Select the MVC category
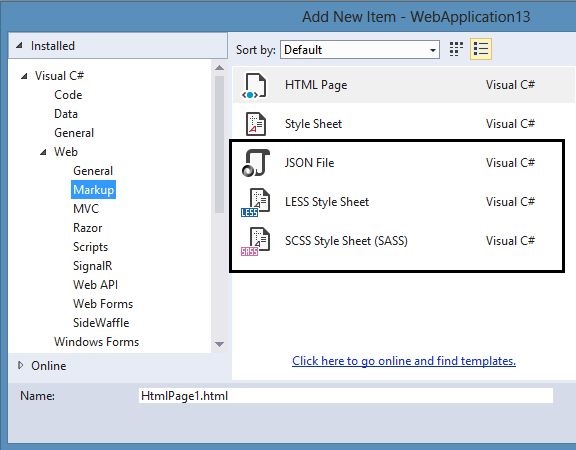Image resolution: width=576 pixels, height=450 pixels. [x=86, y=209]
